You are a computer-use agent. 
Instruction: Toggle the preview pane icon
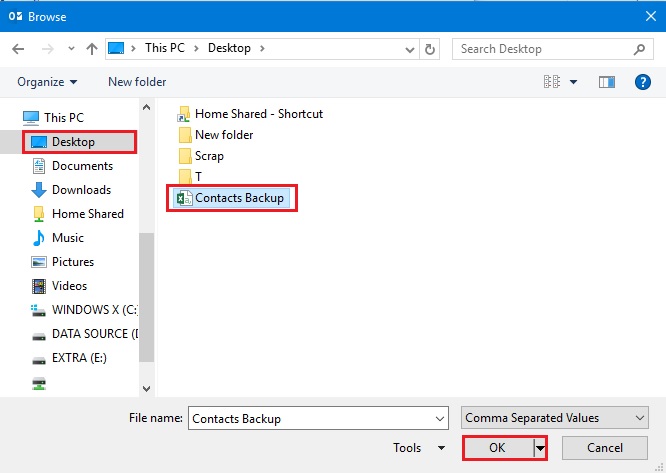pyautogui.click(x=606, y=82)
